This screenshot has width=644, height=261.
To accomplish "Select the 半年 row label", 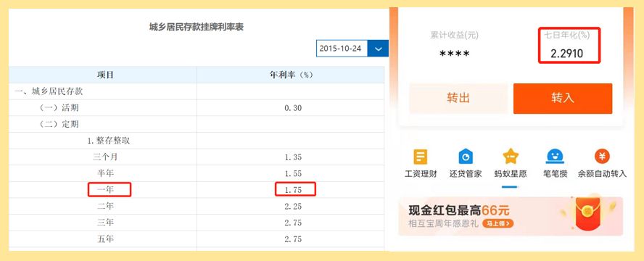I will [106, 173].
